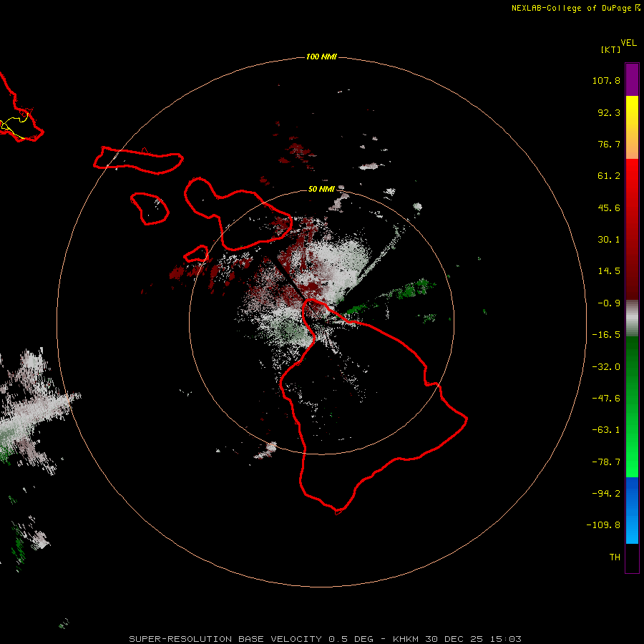Click the [KT] units label
Viewport: 644px width, 644px height.
tap(610, 49)
